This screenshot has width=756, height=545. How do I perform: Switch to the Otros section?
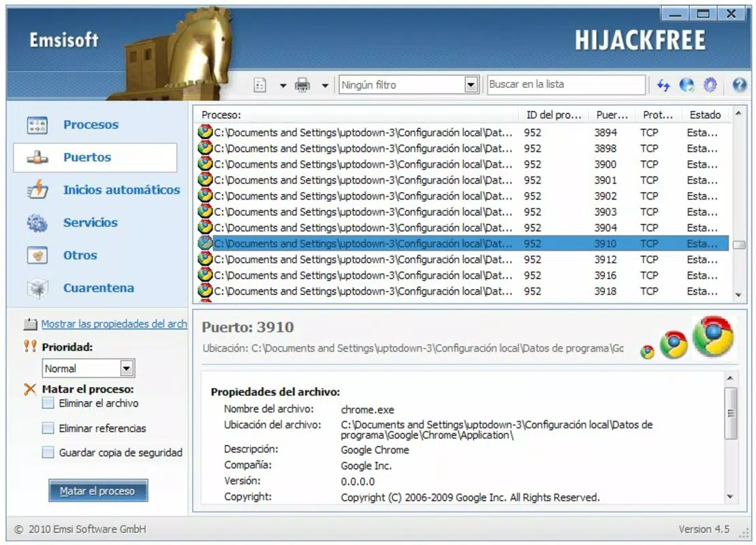click(x=80, y=255)
